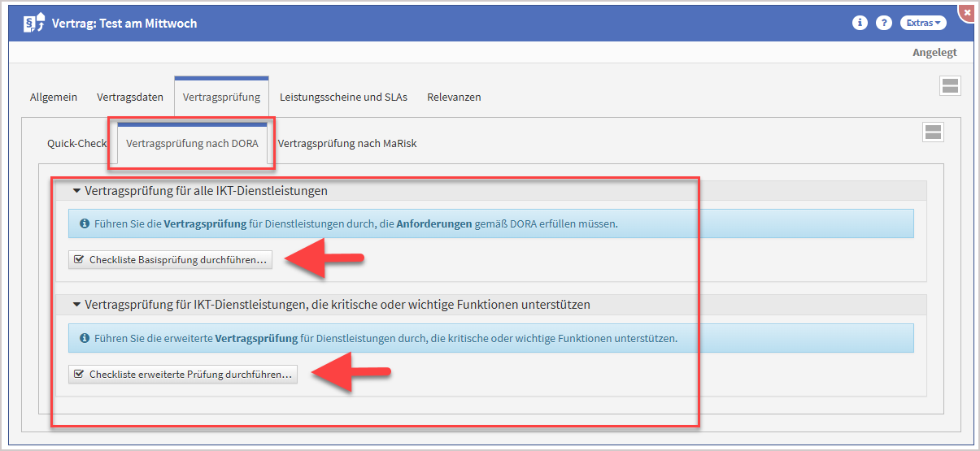
Task: Click Checkliste Basisprüfung durchführen button
Action: [170, 260]
